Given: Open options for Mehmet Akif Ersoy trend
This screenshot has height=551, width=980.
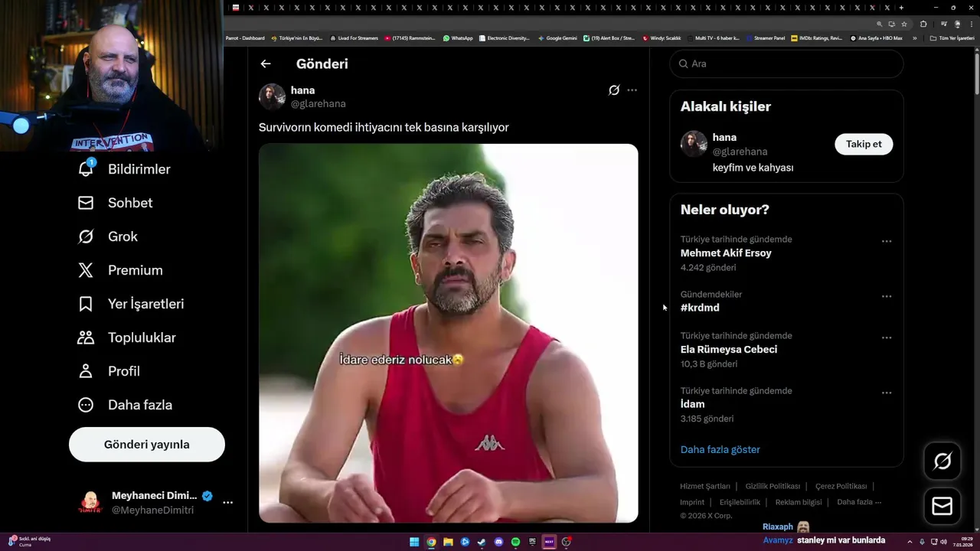Looking at the screenshot, I should tap(887, 241).
